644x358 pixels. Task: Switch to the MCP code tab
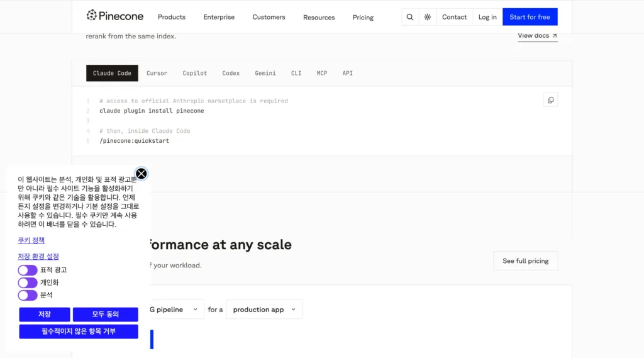tap(322, 73)
